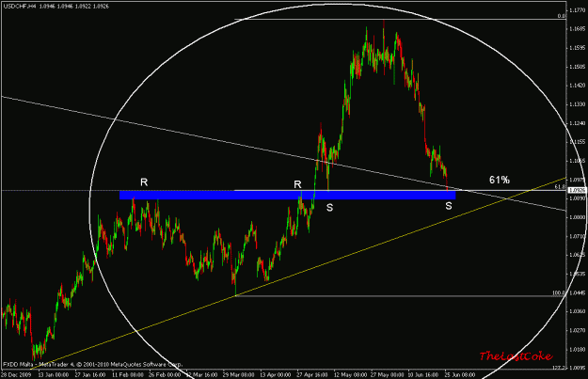The image size is (588, 379).
Task: Click the 1.1330 price axis label
Action: point(577,104)
